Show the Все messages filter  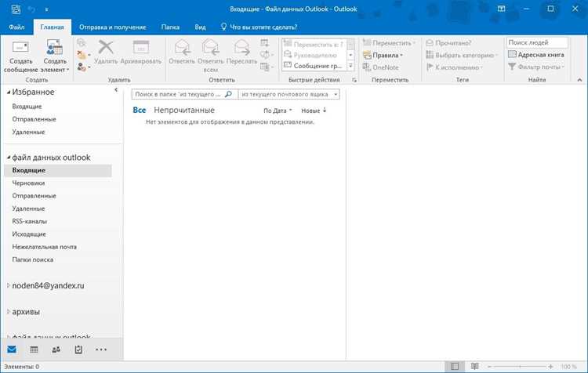tap(139, 110)
